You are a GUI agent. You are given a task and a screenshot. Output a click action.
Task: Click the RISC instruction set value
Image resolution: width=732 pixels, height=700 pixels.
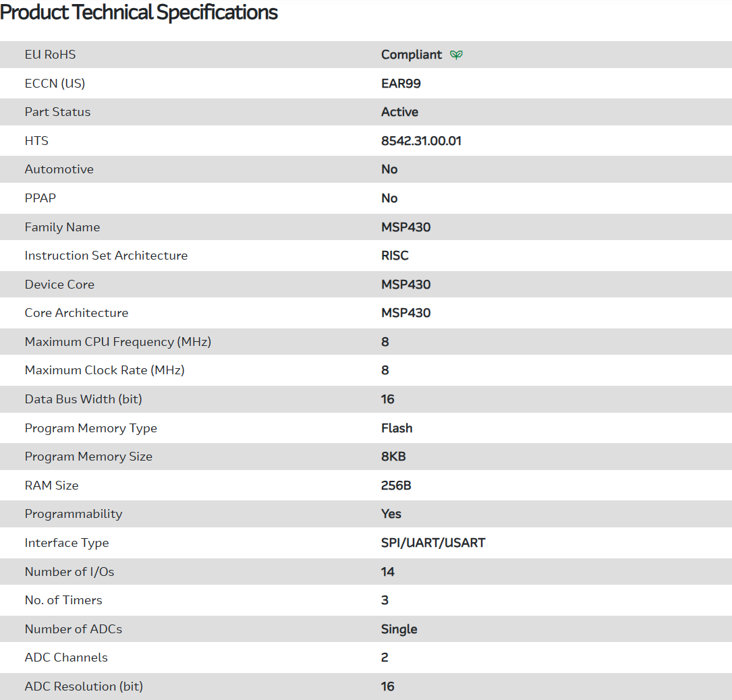pyautogui.click(x=395, y=256)
